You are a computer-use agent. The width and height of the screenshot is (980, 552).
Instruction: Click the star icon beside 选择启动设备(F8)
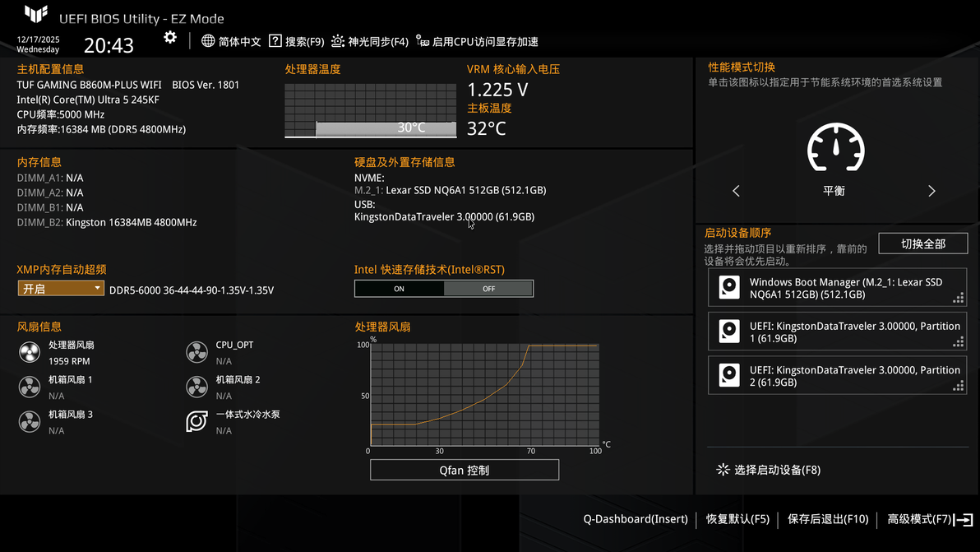pos(723,470)
